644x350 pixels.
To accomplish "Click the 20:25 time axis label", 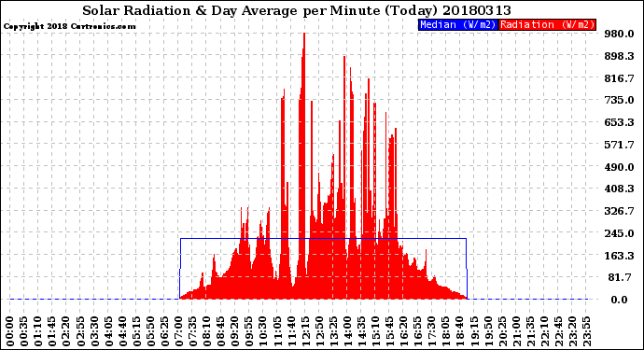I will point(502,331).
